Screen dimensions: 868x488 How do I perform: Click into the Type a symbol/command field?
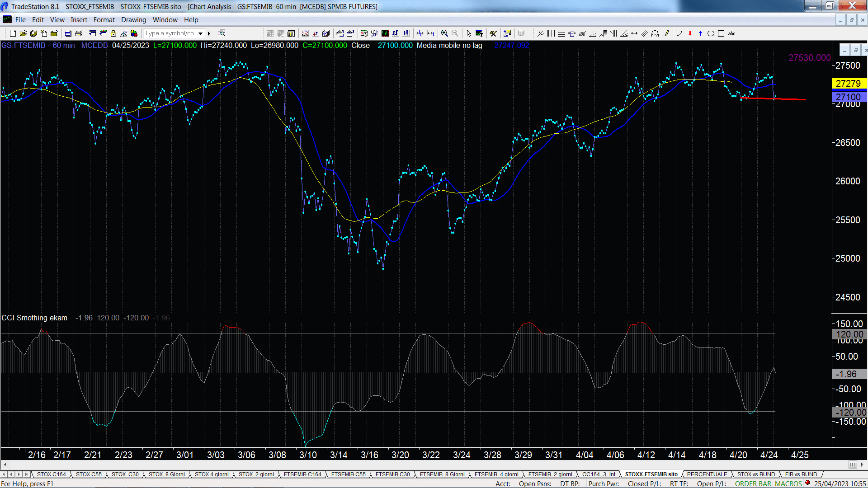point(170,33)
